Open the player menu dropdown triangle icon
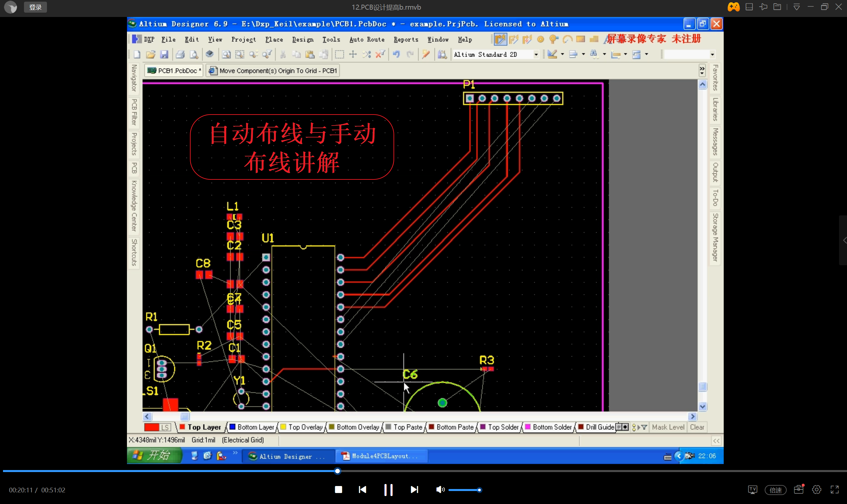The image size is (847, 504). click(796, 7)
